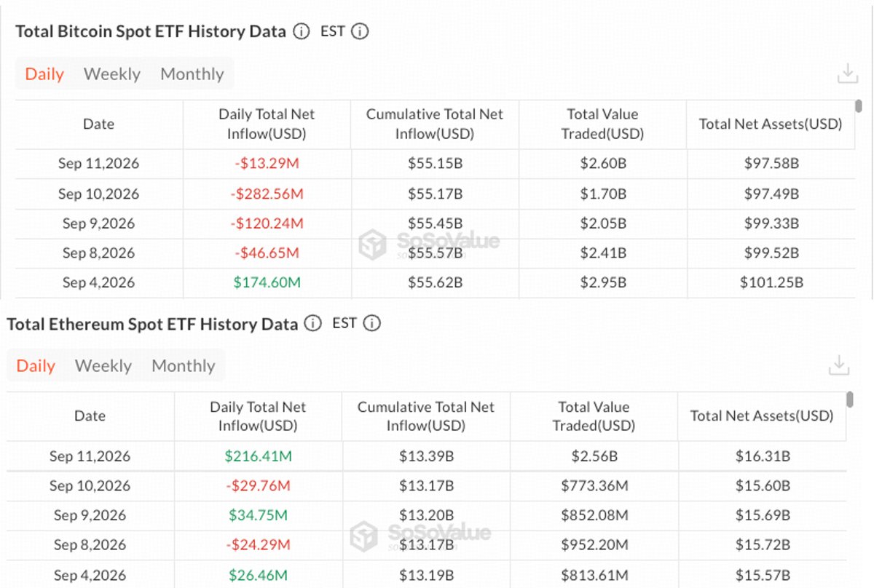Select the Daily tab in the Ethereum section
The height and width of the screenshot is (588, 874).
coord(36,366)
